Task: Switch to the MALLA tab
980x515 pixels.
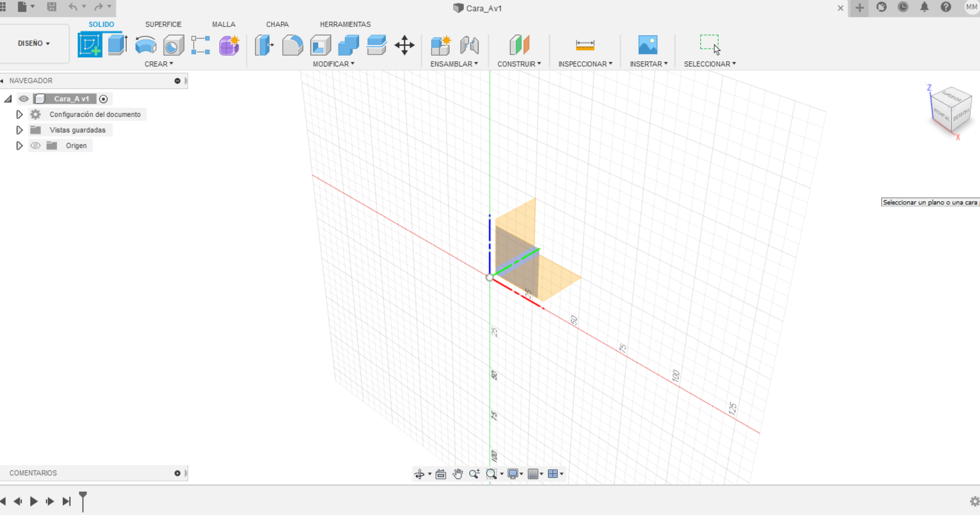Action: [x=224, y=24]
